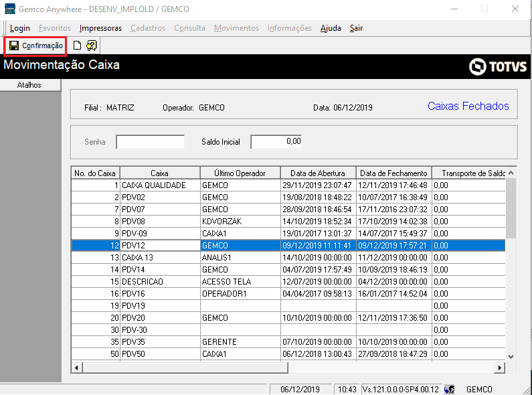Click the TOTVS logo
The height and width of the screenshot is (395, 532).
pos(498,66)
